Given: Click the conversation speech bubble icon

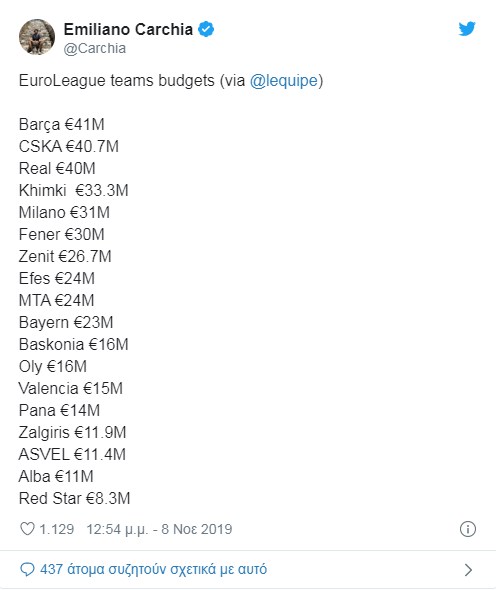Looking at the screenshot, I should tap(27, 569).
